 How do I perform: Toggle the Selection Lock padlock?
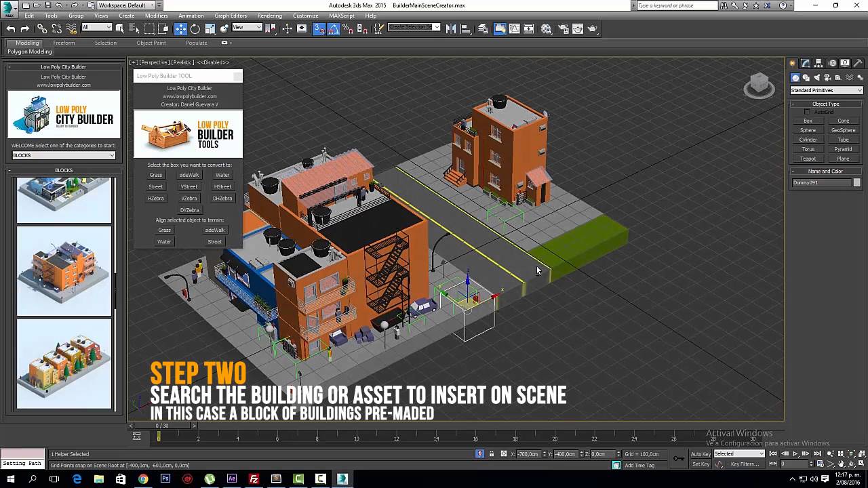tap(492, 454)
